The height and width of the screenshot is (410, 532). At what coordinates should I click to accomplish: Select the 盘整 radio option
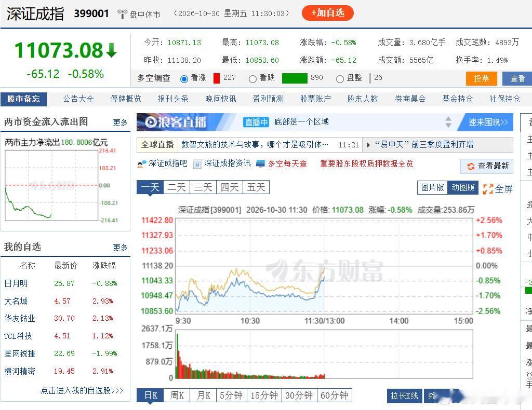340,79
